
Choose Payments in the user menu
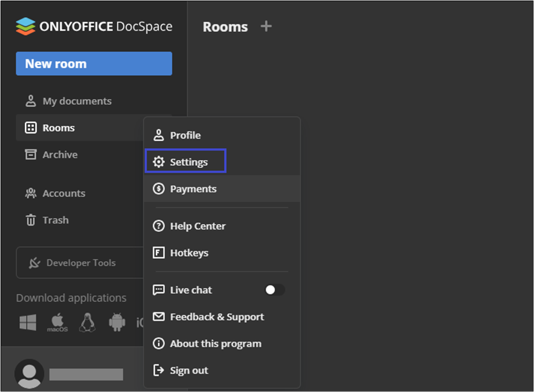[193, 189]
